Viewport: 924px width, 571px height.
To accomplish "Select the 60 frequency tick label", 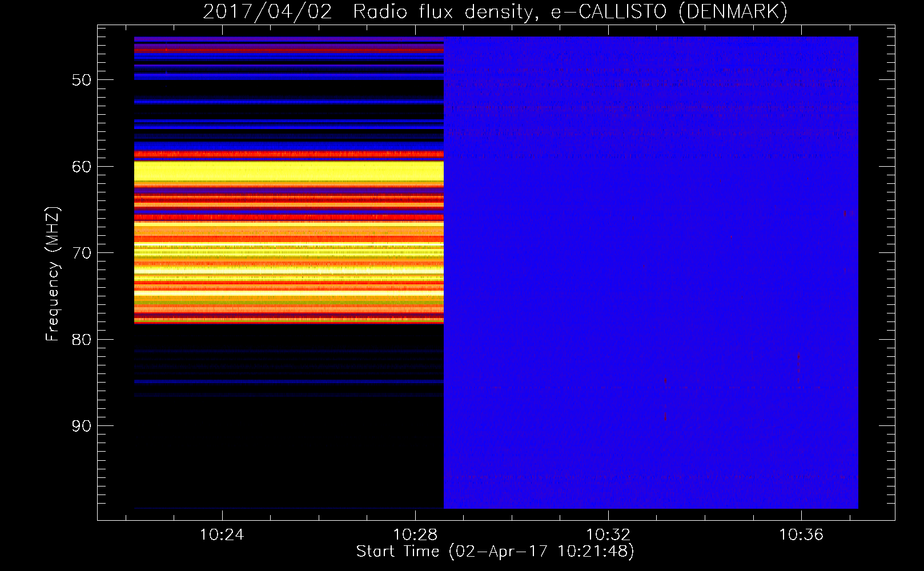I will tap(82, 167).
